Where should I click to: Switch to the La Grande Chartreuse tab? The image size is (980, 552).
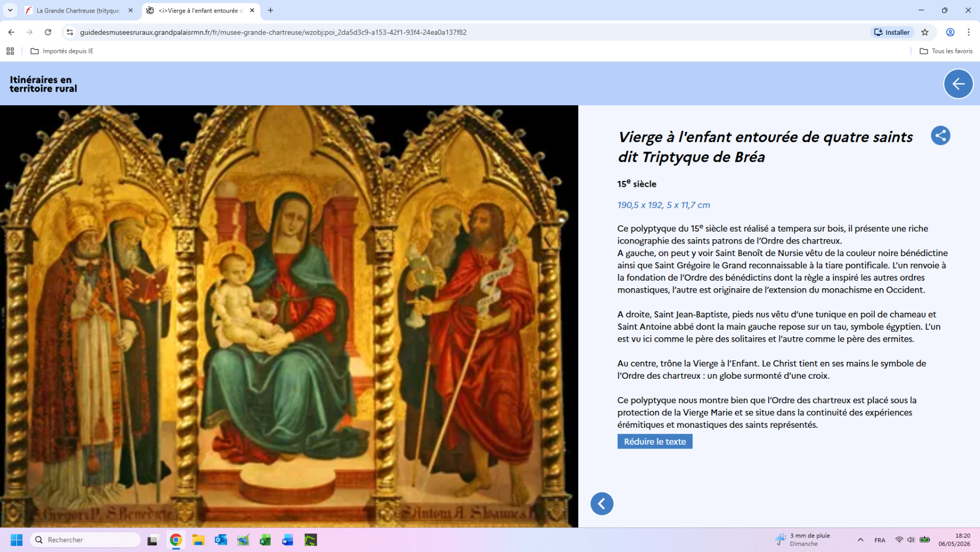click(x=78, y=10)
